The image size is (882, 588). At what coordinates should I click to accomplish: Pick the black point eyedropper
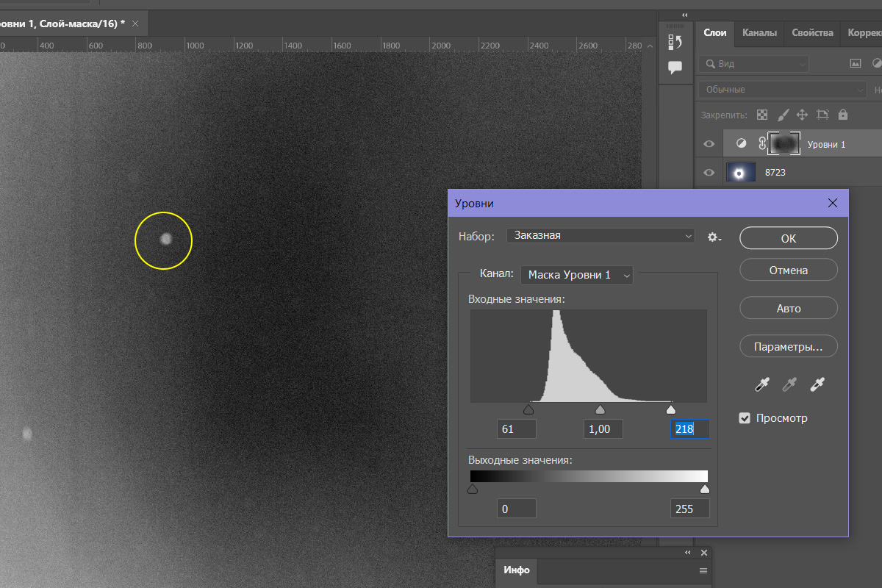[762, 384]
